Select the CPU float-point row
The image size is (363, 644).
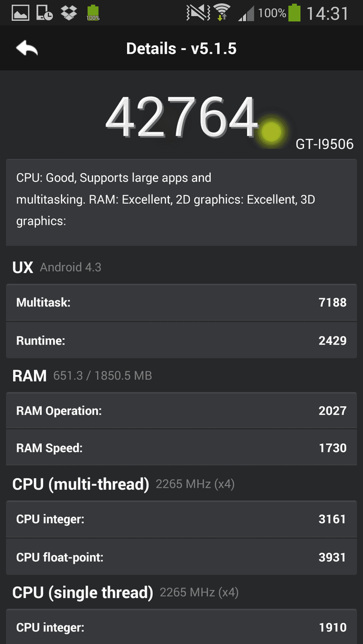tap(181, 557)
